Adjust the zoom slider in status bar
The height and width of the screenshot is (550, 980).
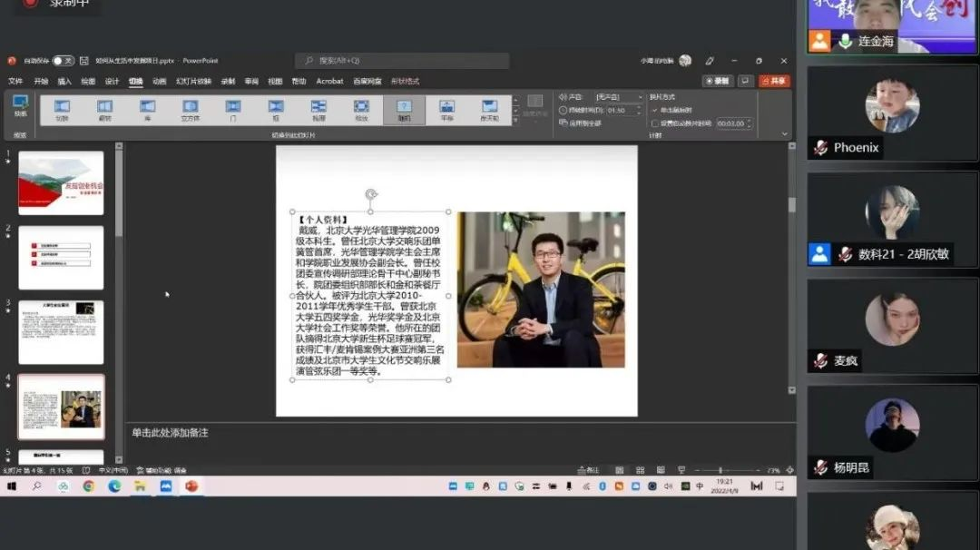coord(720,471)
